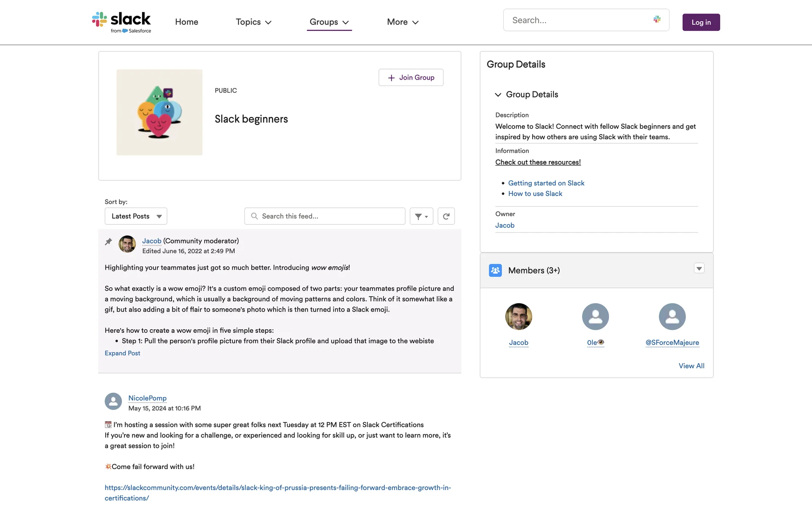This screenshot has width=812, height=508.
Task: Open @SForceMajeure's member avatar
Action: point(672,317)
